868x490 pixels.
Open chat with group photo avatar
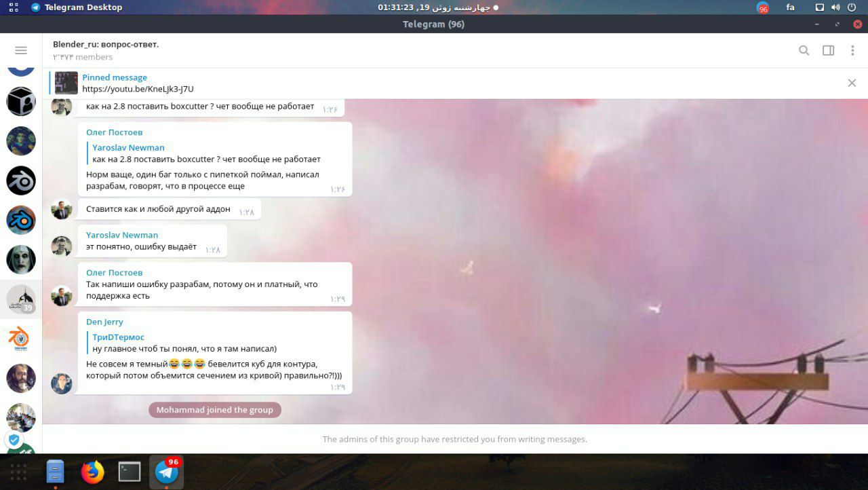[21, 417]
